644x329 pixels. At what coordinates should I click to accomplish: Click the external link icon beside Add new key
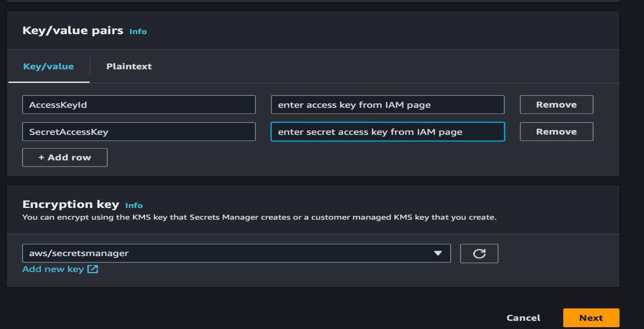[x=93, y=269]
